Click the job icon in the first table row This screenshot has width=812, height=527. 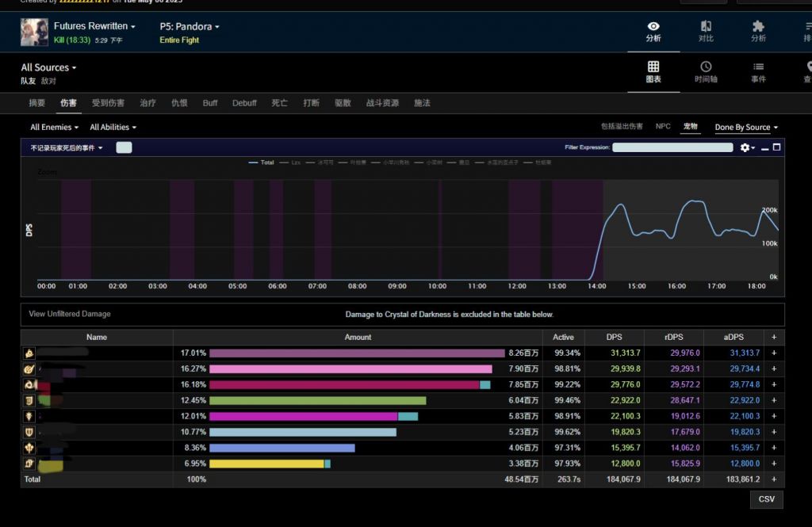29,353
